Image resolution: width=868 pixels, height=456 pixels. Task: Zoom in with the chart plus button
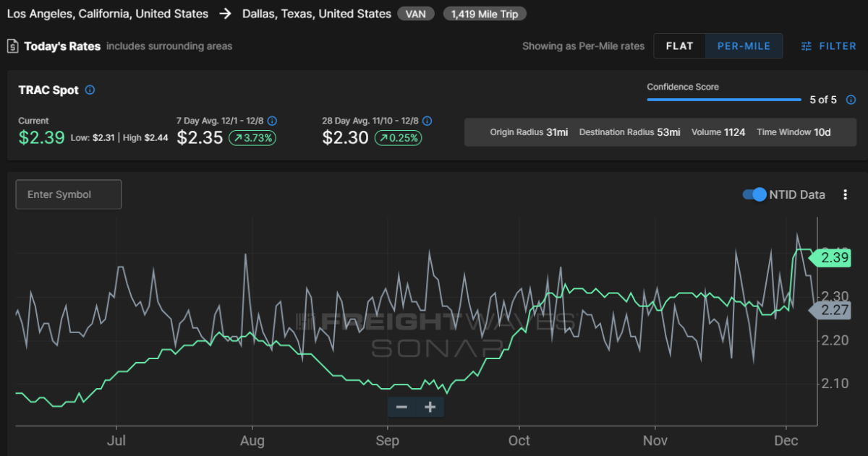[x=430, y=407]
